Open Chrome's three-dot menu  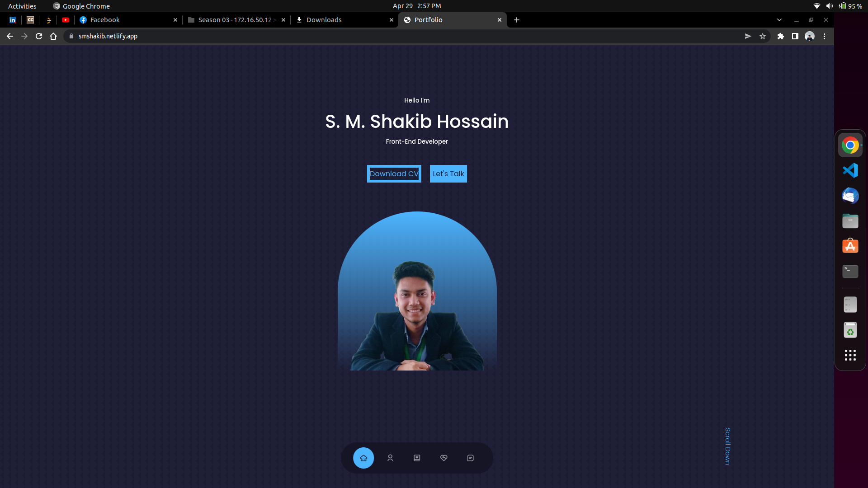coord(825,36)
